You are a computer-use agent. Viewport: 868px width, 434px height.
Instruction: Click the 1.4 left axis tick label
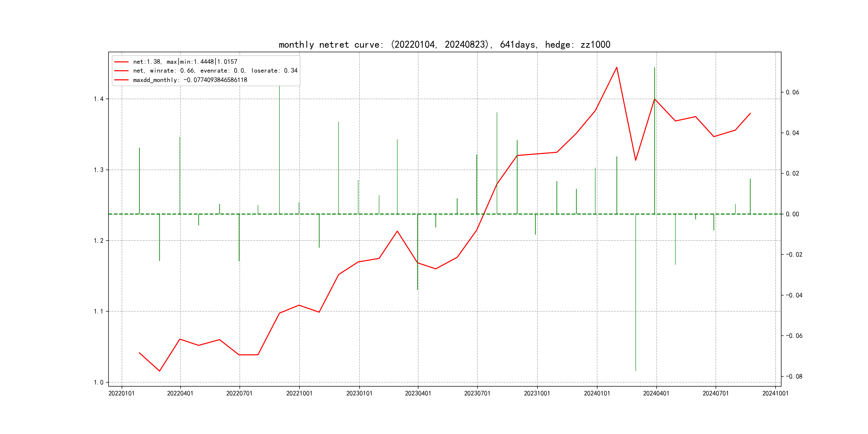[98, 99]
